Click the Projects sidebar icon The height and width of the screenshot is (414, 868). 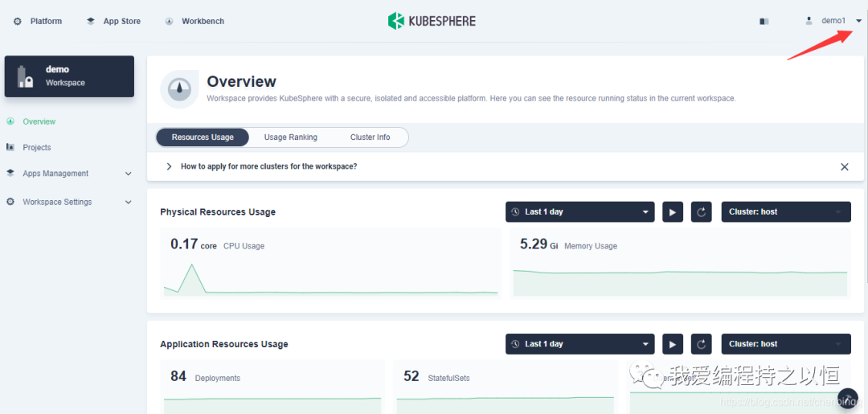[10, 147]
